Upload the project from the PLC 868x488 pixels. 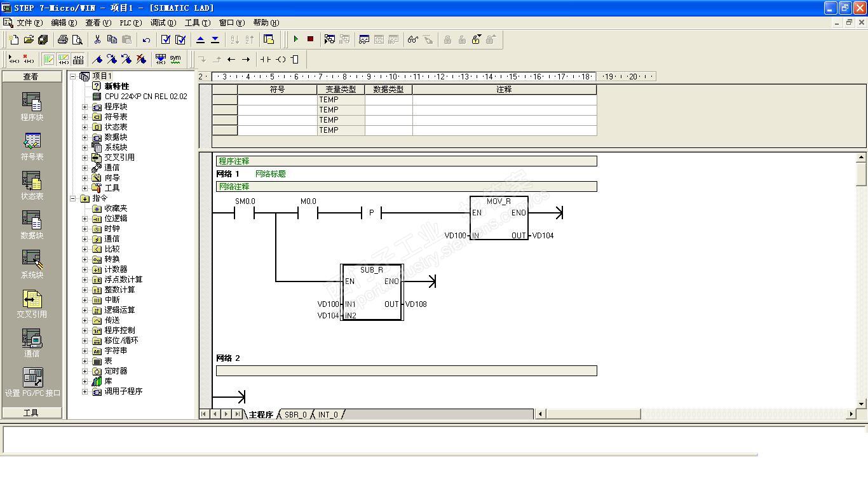[200, 39]
